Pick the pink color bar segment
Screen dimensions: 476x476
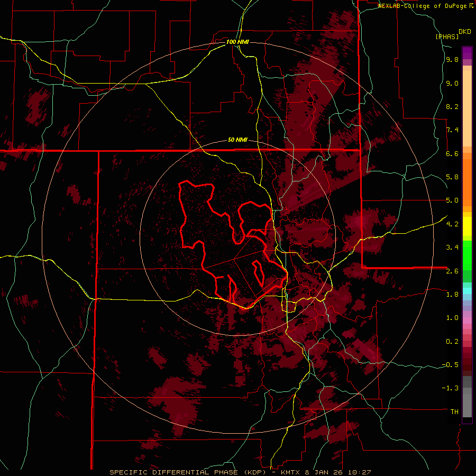pyautogui.click(x=467, y=321)
